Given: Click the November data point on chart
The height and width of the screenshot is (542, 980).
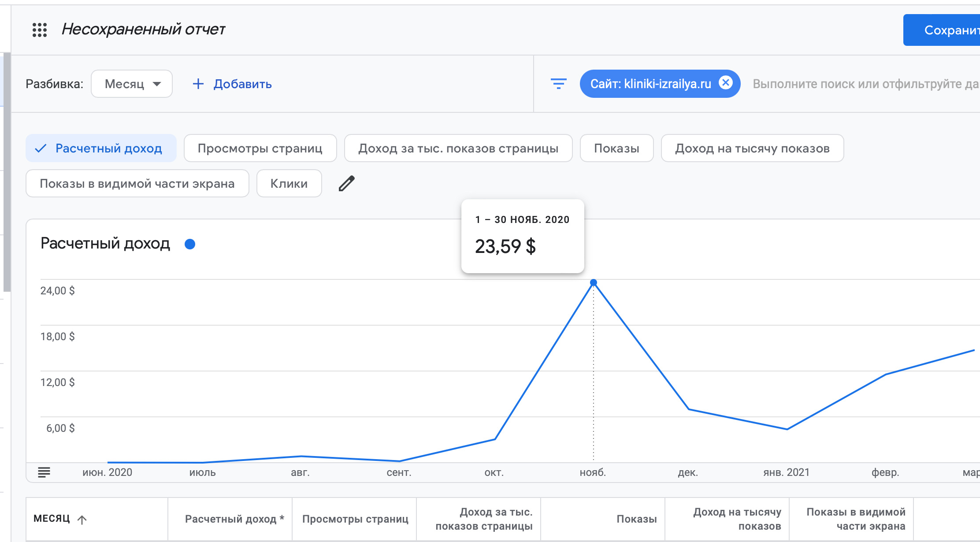Looking at the screenshot, I should tap(593, 282).
